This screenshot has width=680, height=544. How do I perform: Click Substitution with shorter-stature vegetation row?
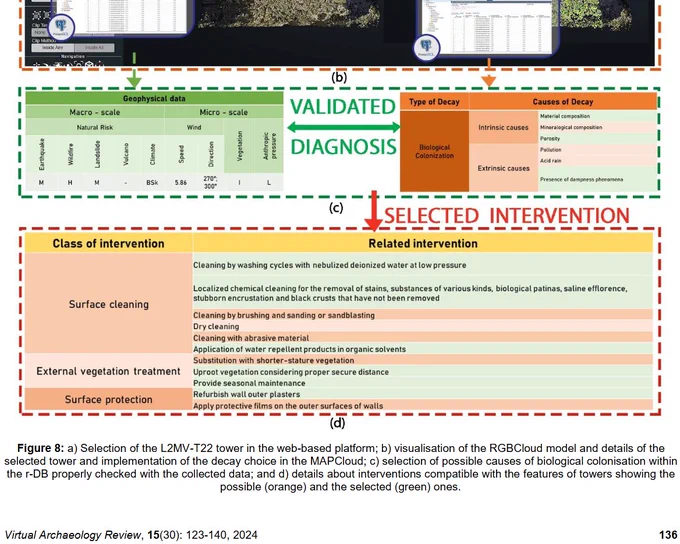tap(423, 360)
